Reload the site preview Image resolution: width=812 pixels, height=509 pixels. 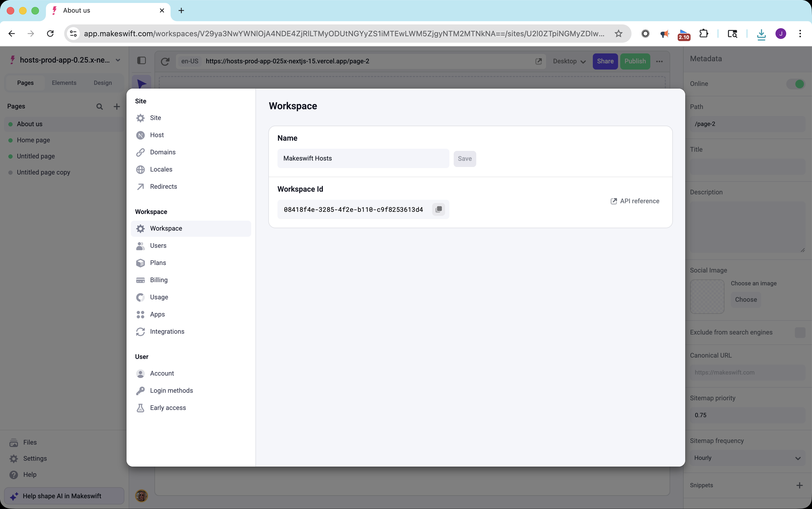(165, 61)
